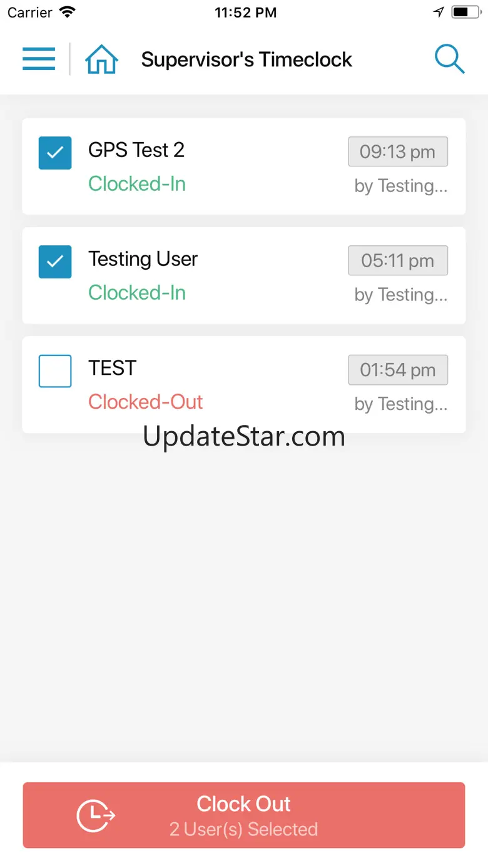This screenshot has width=488, height=868.
Task: Tap the Clocked-In status of GPS Test 2
Action: pos(137,184)
